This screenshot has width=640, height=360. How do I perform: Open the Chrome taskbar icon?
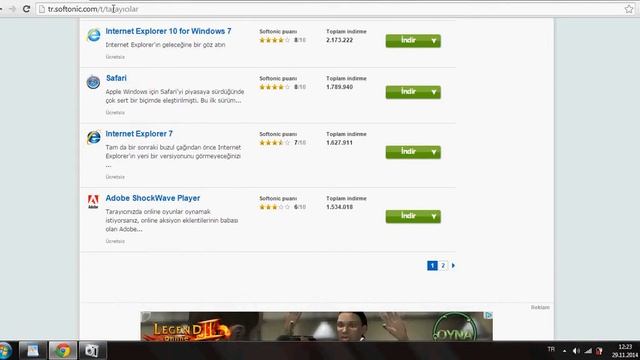pyautogui.click(x=62, y=351)
